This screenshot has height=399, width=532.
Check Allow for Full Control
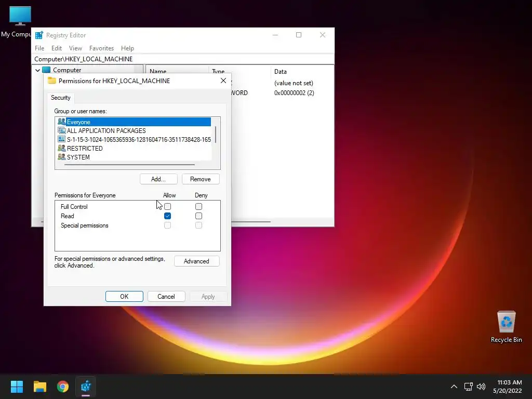[x=168, y=206]
